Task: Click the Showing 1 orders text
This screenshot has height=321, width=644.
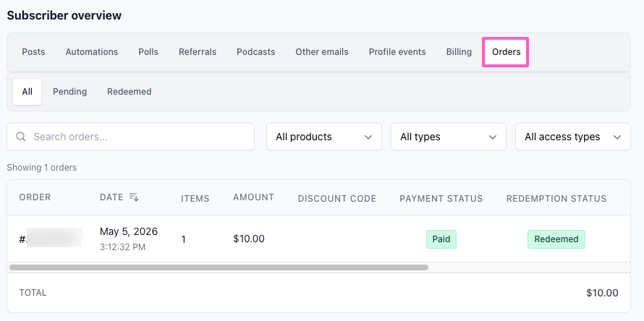Action: tap(42, 168)
